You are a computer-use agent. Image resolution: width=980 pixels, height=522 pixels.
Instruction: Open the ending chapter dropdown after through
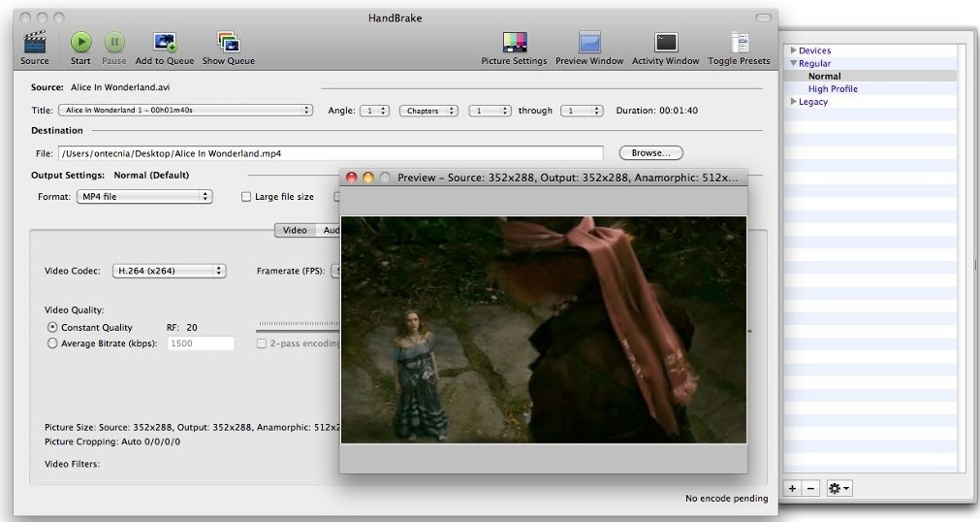point(582,111)
